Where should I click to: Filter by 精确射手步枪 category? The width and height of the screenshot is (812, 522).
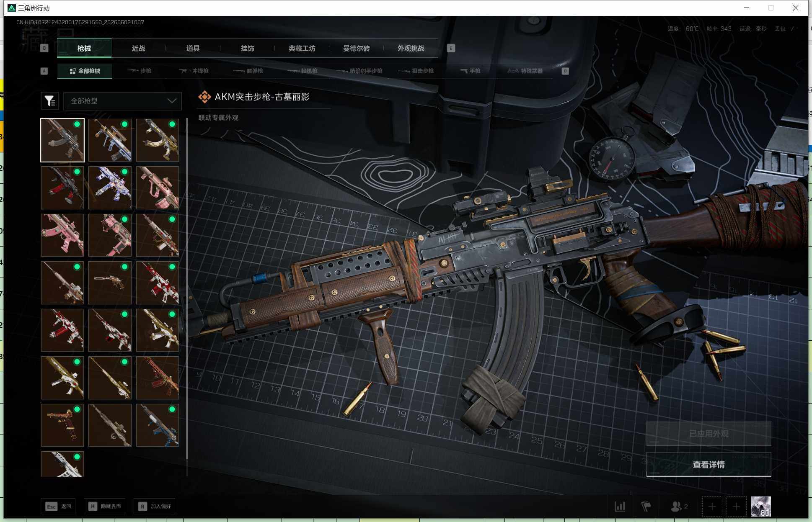[x=359, y=71]
